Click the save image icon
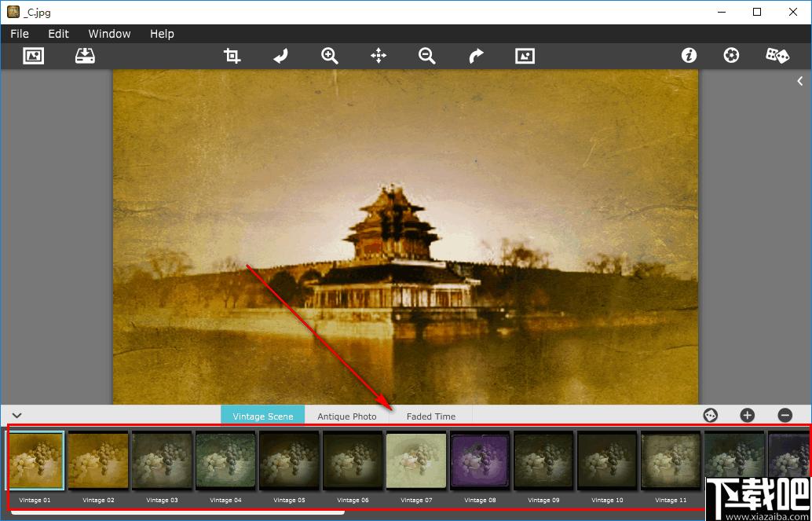This screenshot has height=521, width=812. click(85, 56)
